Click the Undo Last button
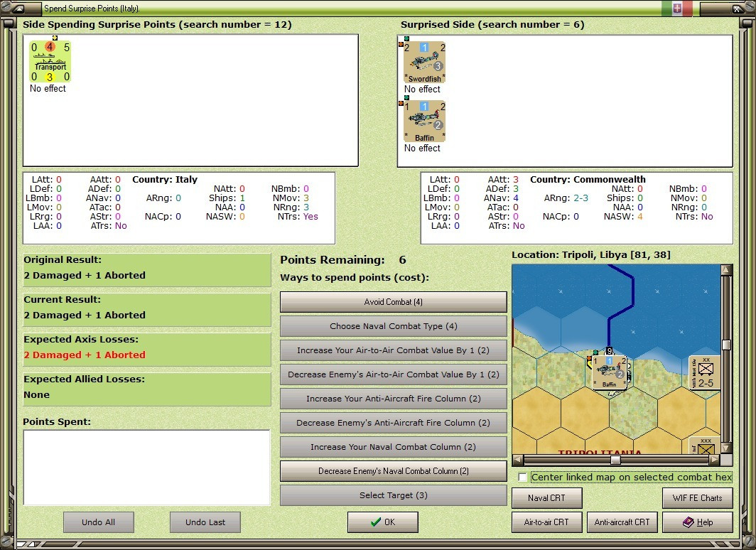The image size is (756, 550). click(205, 522)
